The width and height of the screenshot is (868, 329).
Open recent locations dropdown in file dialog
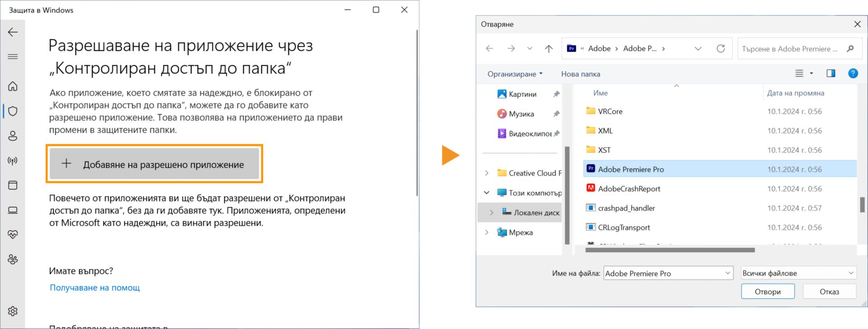(x=530, y=48)
